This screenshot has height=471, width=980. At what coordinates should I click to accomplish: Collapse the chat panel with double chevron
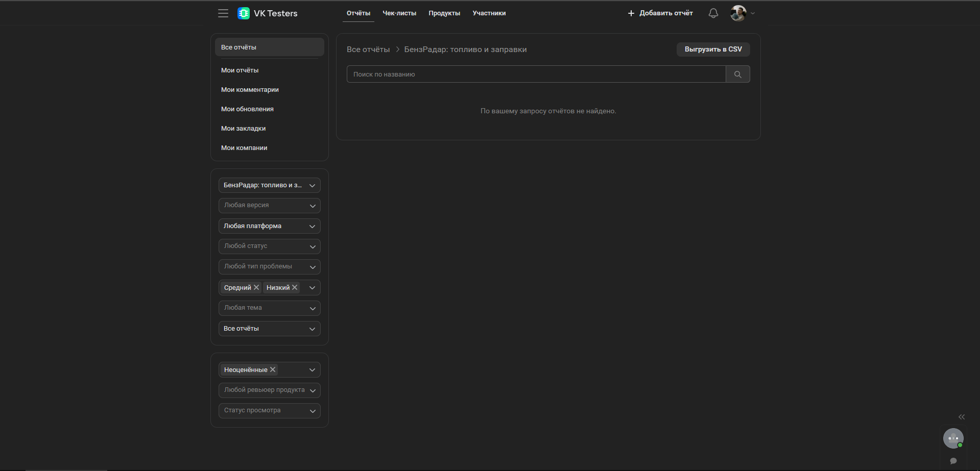tap(962, 417)
